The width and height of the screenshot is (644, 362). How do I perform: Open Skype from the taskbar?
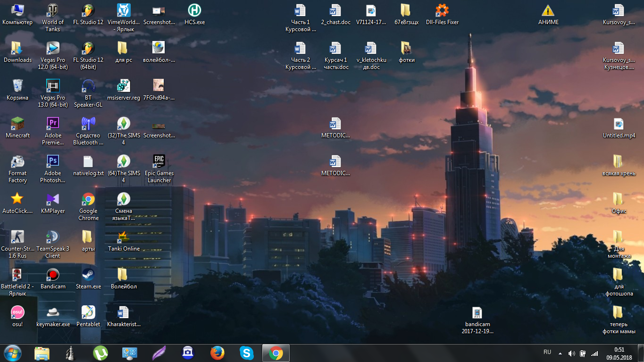246,353
